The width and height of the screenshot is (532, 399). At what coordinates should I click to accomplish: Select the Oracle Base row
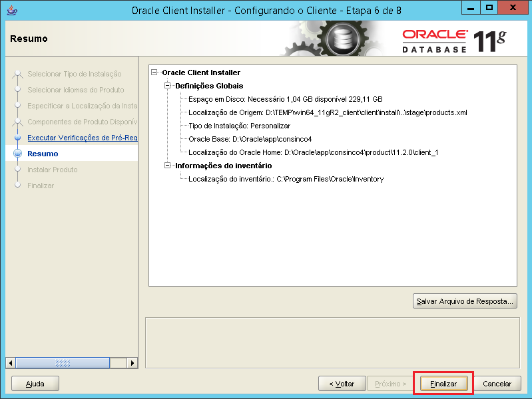click(250, 139)
